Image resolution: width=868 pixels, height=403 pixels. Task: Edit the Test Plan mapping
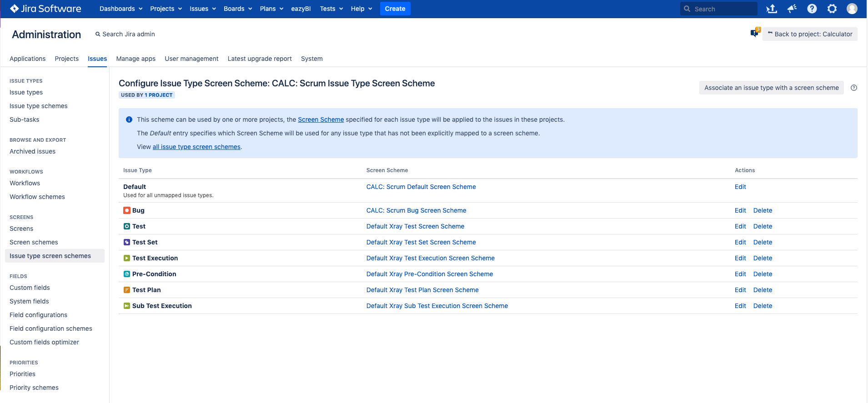740,290
